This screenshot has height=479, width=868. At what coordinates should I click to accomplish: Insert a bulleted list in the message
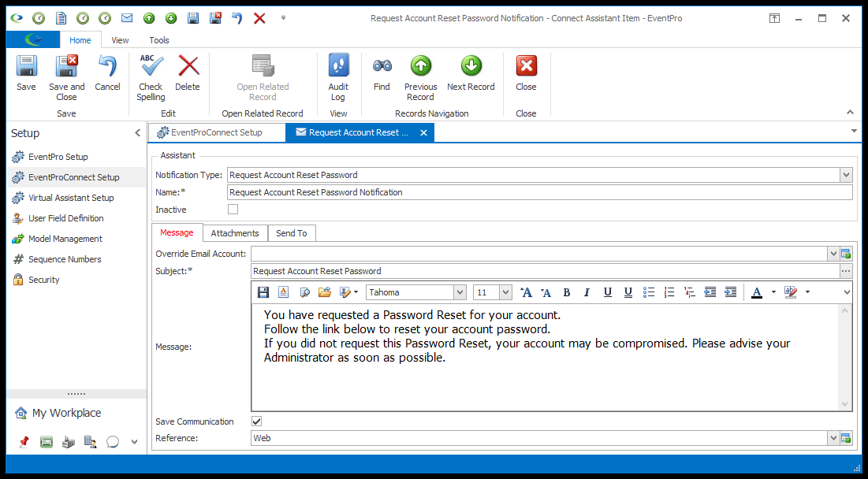(649, 292)
